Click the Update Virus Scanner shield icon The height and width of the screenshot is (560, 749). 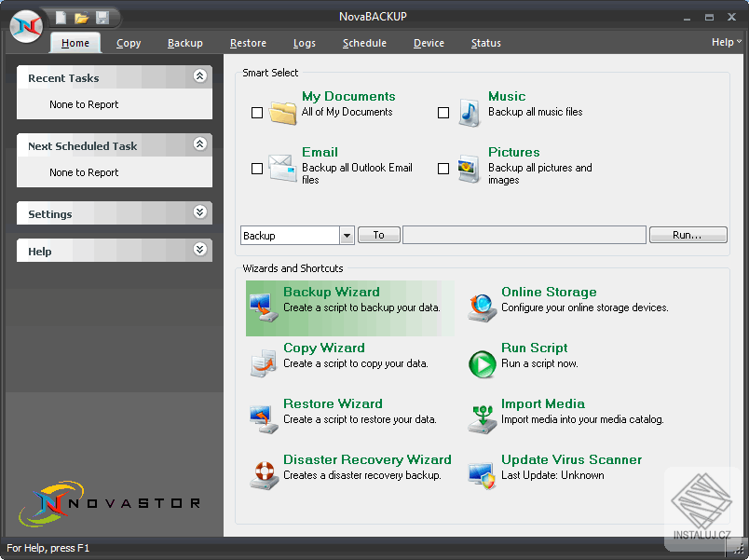click(482, 475)
